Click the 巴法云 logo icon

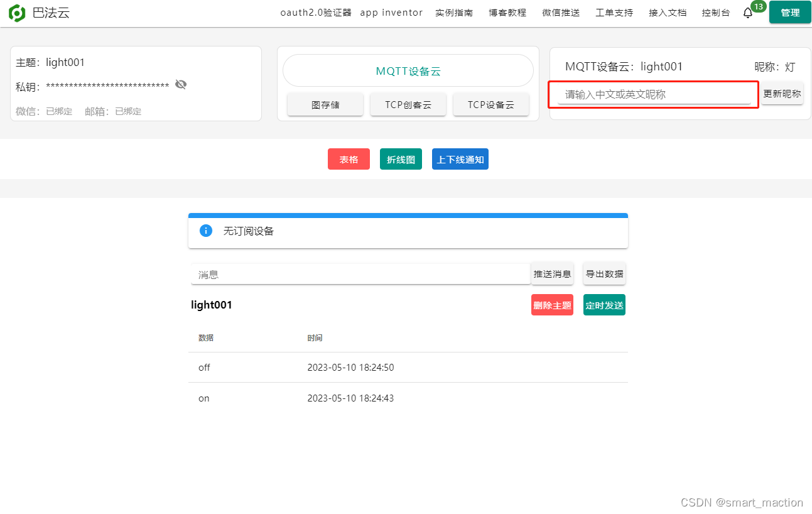[17, 13]
